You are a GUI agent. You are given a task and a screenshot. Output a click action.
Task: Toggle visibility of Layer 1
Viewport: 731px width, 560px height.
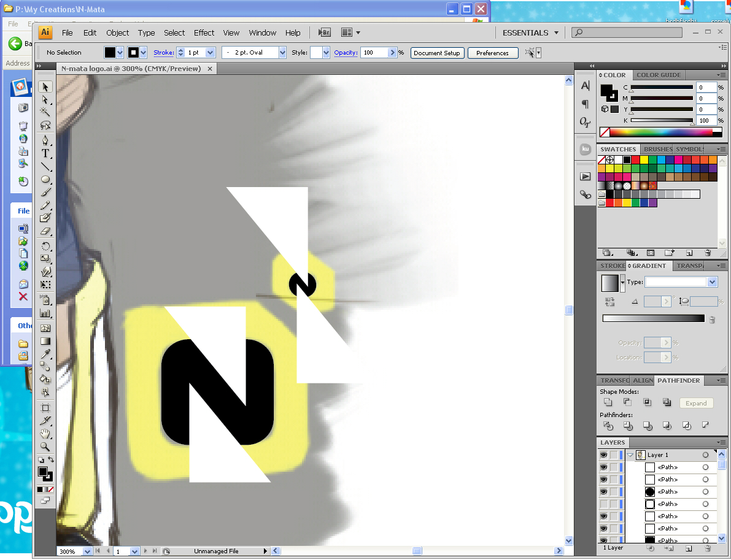click(x=603, y=455)
